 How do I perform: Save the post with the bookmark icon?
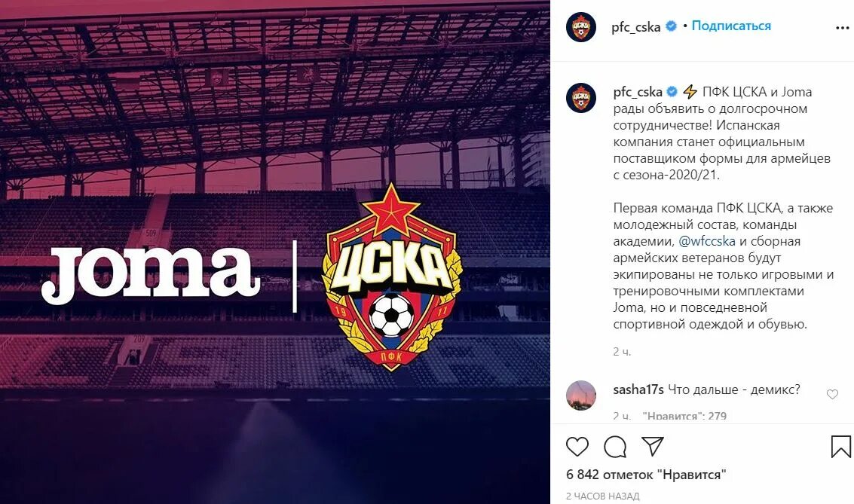pos(840,446)
